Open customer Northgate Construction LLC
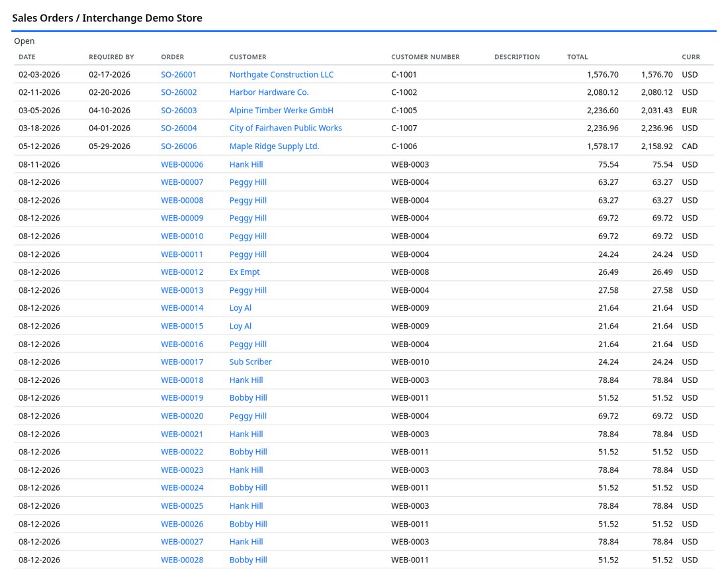 point(281,74)
